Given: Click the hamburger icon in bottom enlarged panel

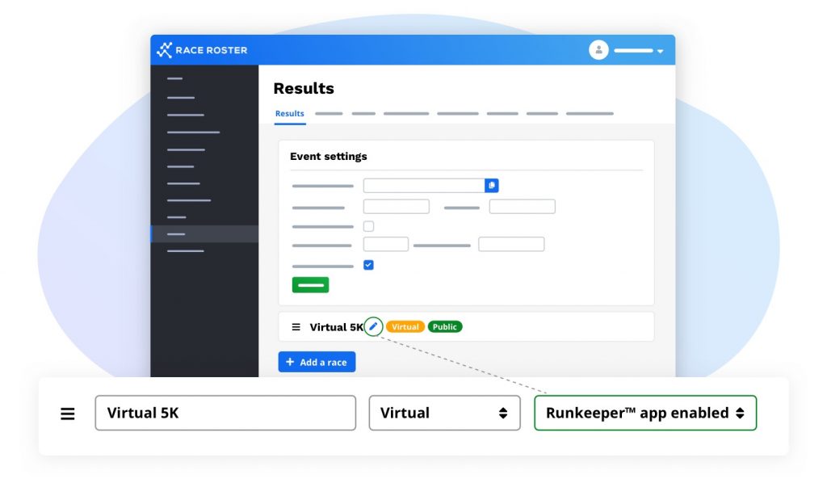Looking at the screenshot, I should (x=68, y=414).
